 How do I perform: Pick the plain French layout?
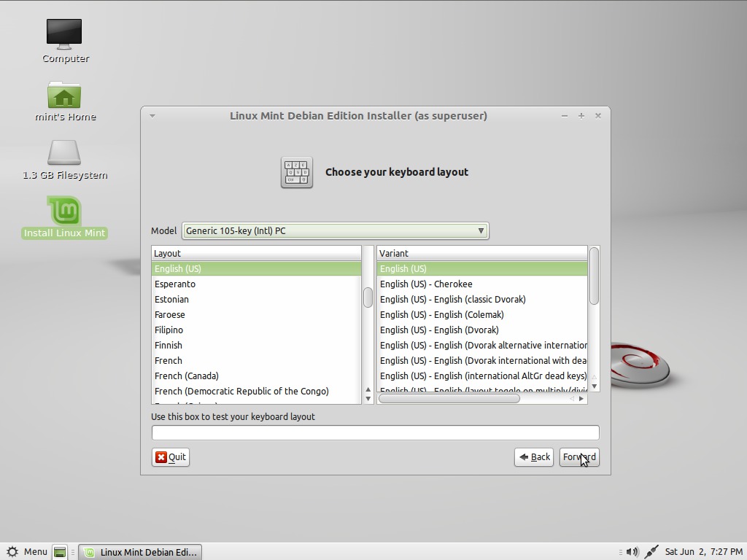click(256, 360)
